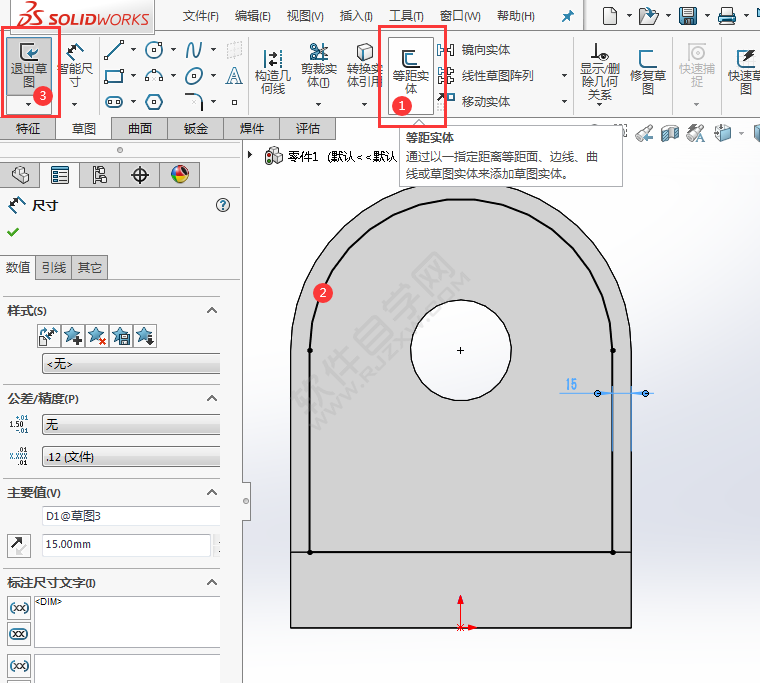Open the Line tool dropdown arrow

tap(133, 50)
